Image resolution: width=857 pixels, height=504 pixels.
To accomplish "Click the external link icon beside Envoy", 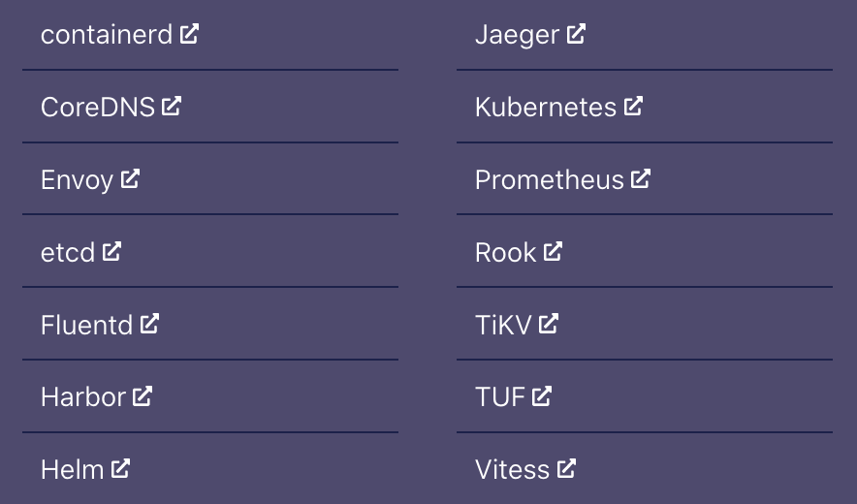I will pyautogui.click(x=130, y=178).
